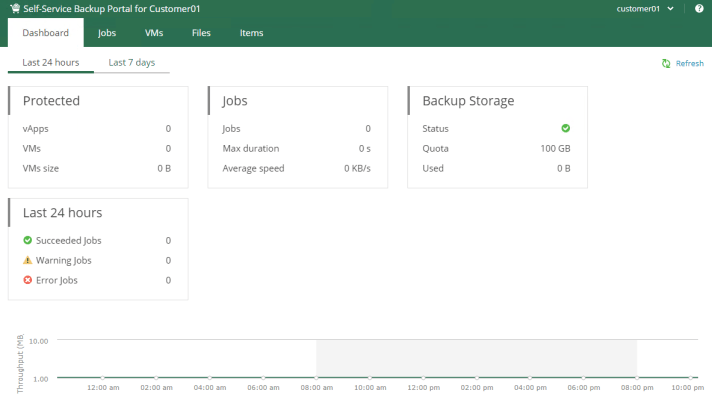Go to the Files tab
The image size is (712, 411).
[201, 33]
